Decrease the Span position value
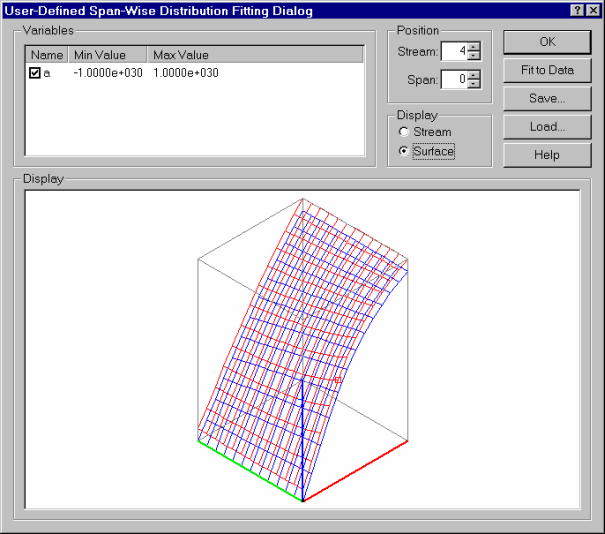 point(474,84)
